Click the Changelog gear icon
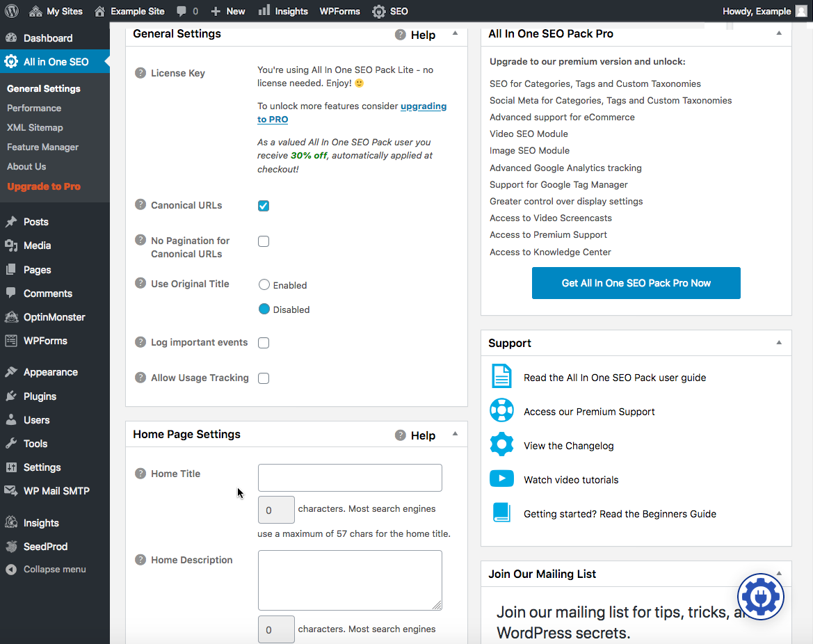Screen dimensions: 813x644 501,444
